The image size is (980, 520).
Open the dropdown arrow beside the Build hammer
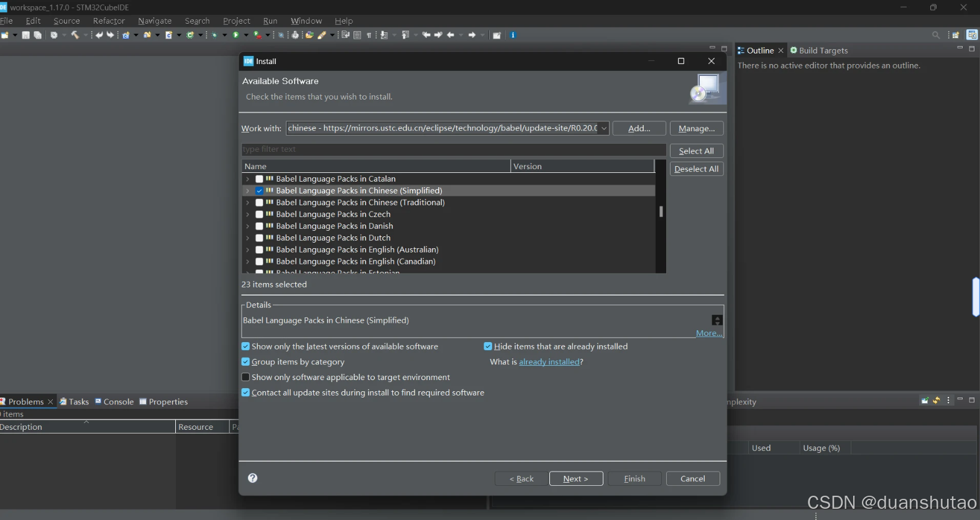click(x=85, y=35)
